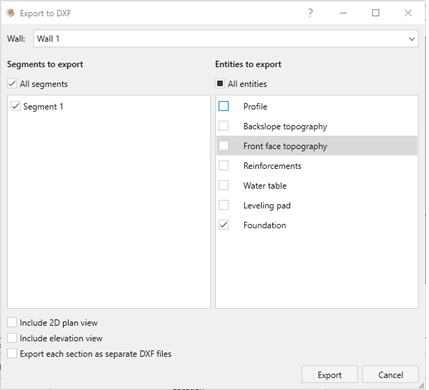The image size is (429, 390).
Task: Enable Include 2D plan view
Action: coord(12,322)
